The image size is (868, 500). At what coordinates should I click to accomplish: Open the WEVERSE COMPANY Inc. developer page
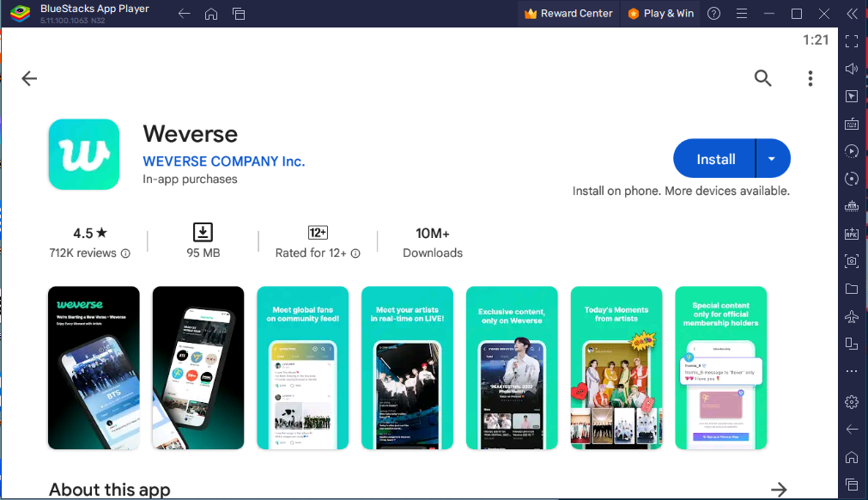click(x=223, y=162)
